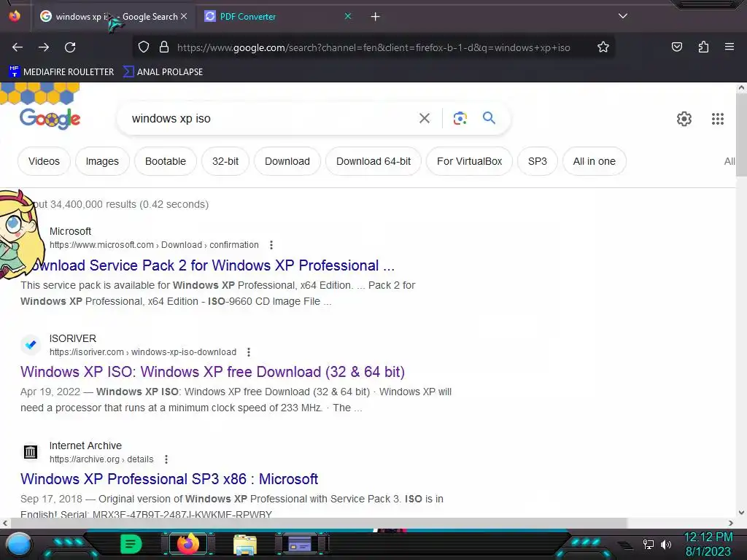Open the three-dot menu for Internet Archive result
The height and width of the screenshot is (560, 747).
point(166,459)
